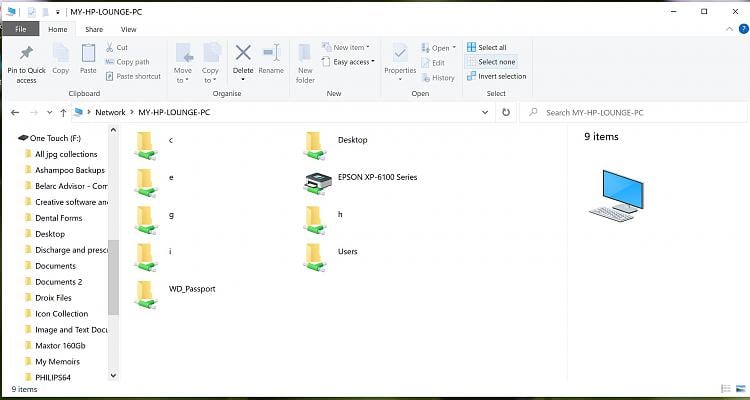Collapse the ribbon with the chevron
Viewport: 750px width, 400px height.
pyautogui.click(x=729, y=29)
